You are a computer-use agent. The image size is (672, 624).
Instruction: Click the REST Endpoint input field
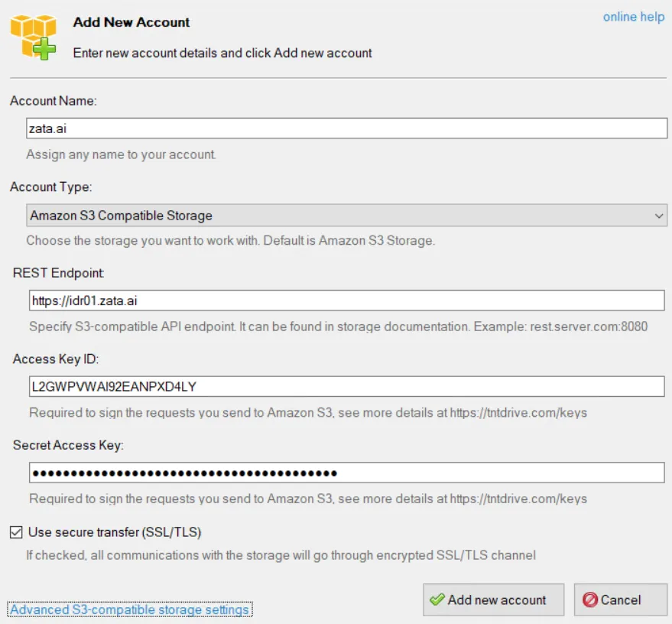346,301
